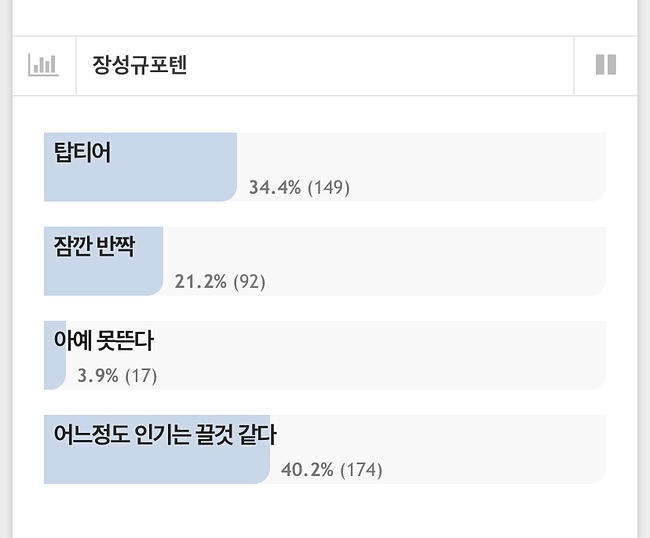The width and height of the screenshot is (650, 538).
Task: Click the 3.9% percentage text
Action: [98, 376]
